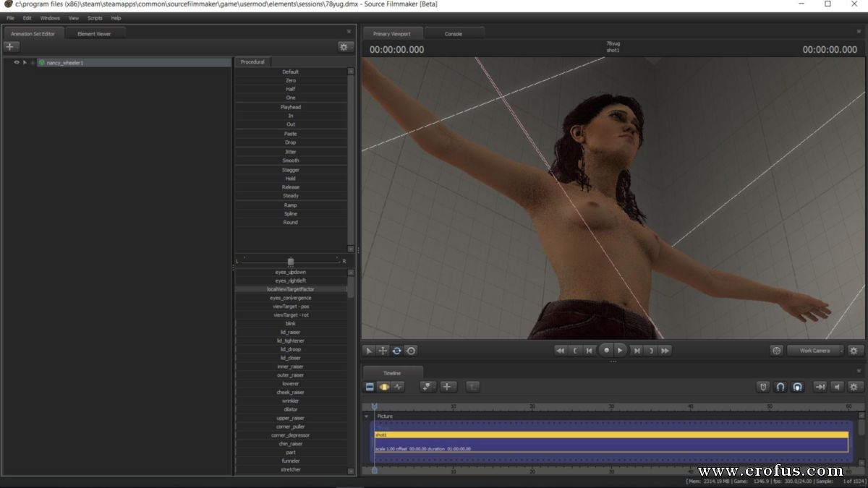Toggle visibility eye of nancy_wheeler1 animation set
Viewport: 868px width, 488px height.
pyautogui.click(x=17, y=62)
